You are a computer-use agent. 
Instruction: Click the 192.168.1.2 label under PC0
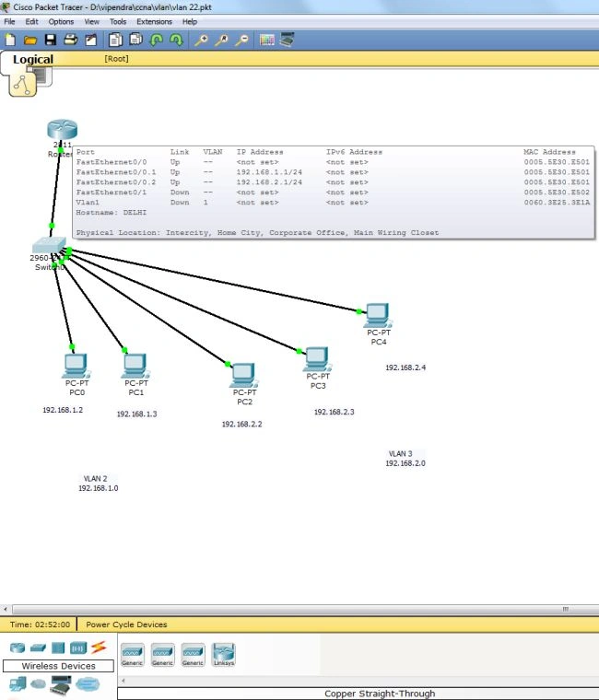pos(63,410)
